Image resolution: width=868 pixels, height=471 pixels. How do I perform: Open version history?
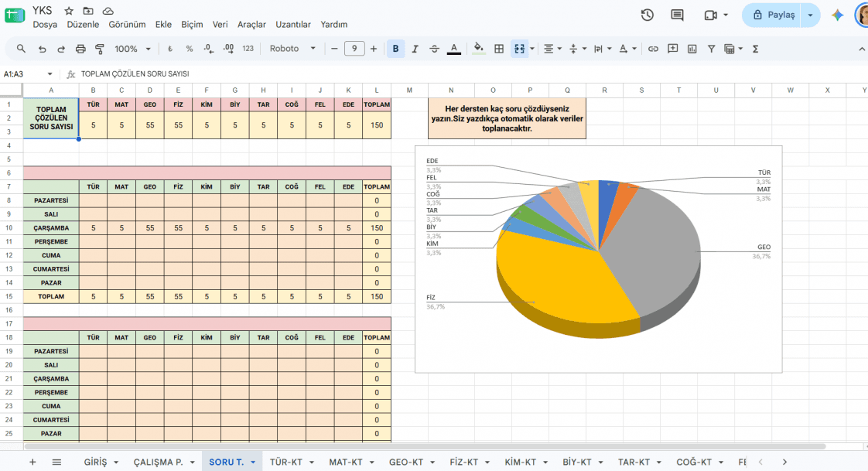(647, 15)
